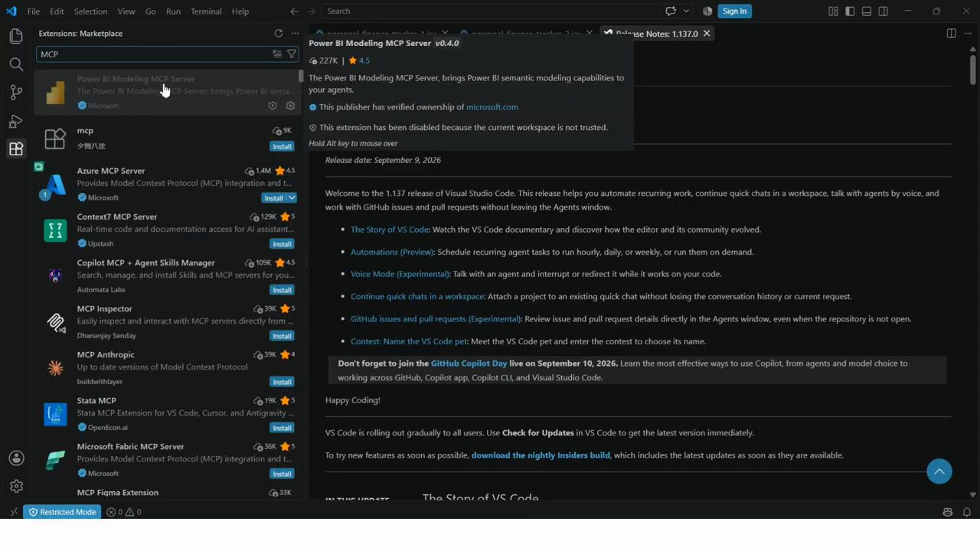980x551 pixels.
Task: Install the MCP Inspector extension
Action: (x=282, y=335)
